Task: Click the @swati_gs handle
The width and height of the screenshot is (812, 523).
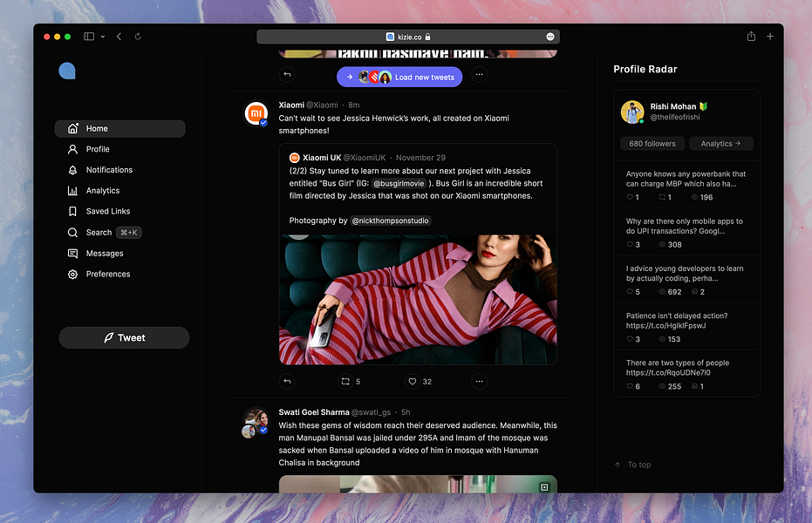Action: (372, 412)
